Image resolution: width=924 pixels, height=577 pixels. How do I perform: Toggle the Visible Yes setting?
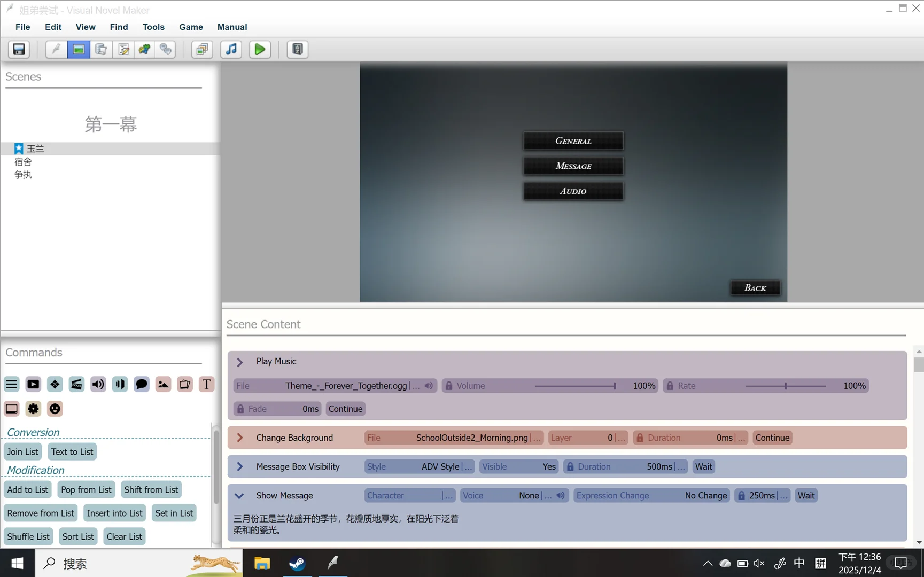519,466
